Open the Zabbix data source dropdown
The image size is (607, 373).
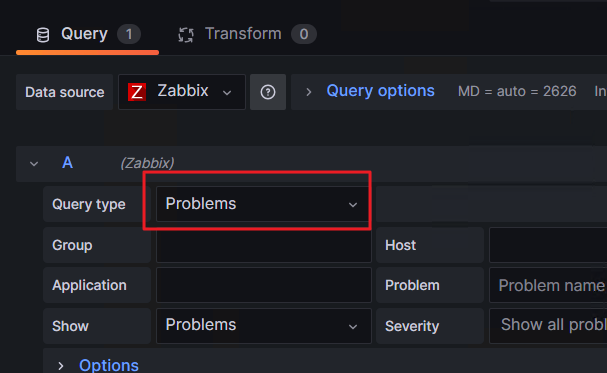coord(182,92)
